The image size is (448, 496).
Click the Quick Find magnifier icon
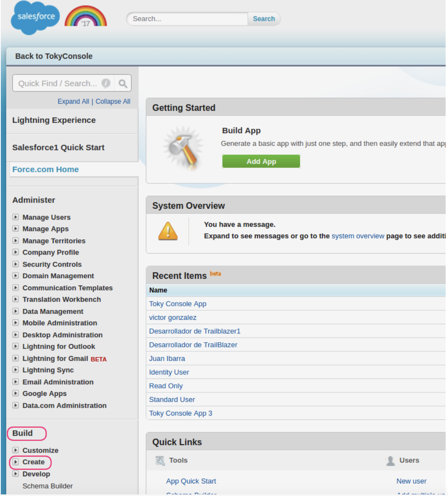(x=123, y=84)
